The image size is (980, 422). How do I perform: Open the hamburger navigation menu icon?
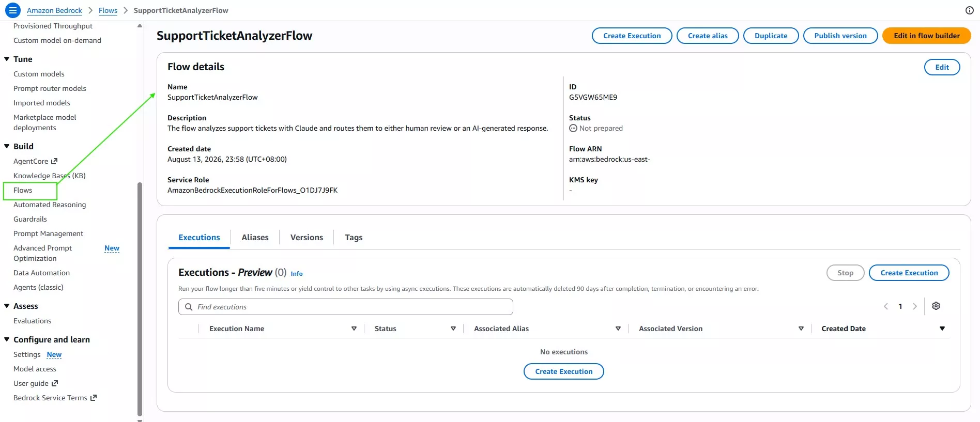[x=13, y=10]
